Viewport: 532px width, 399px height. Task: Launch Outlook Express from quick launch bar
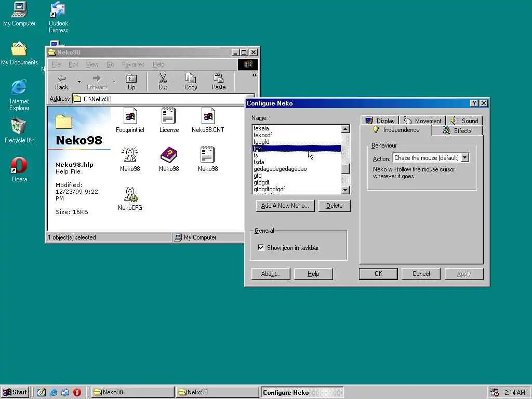(65, 392)
